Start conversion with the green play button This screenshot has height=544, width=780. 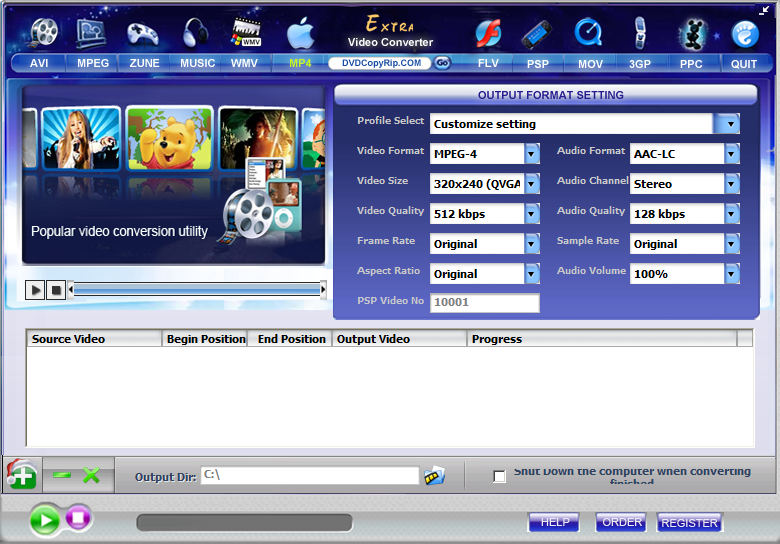click(x=45, y=520)
